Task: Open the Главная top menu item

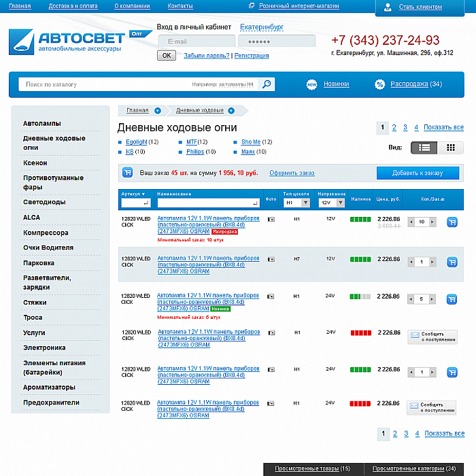Action: coord(20,5)
